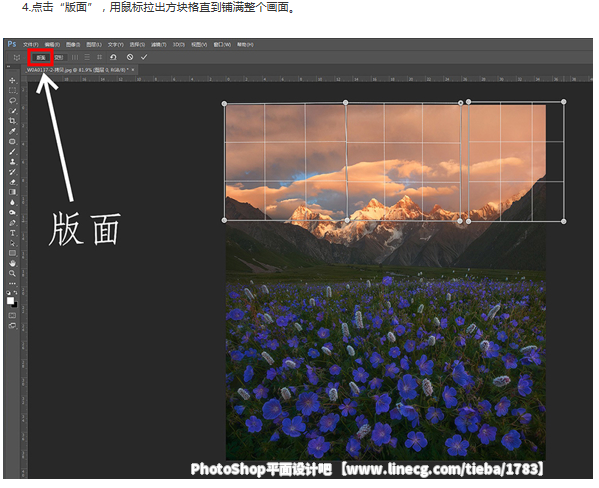This screenshot has height=488, width=599.
Task: Select the Move tool
Action: (12, 80)
